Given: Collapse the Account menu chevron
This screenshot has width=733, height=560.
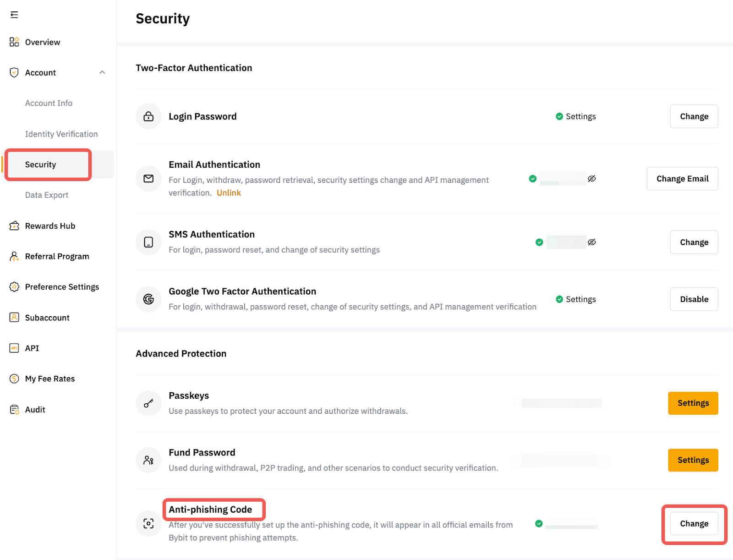Looking at the screenshot, I should coord(102,72).
